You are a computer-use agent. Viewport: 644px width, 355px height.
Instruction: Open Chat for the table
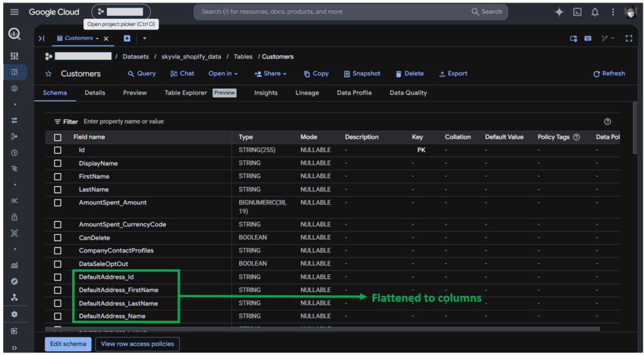point(182,74)
